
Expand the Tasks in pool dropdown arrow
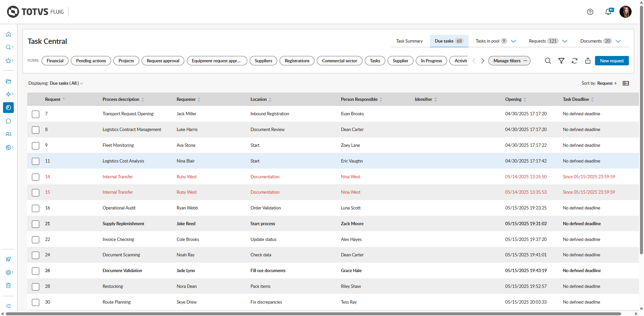pos(513,41)
